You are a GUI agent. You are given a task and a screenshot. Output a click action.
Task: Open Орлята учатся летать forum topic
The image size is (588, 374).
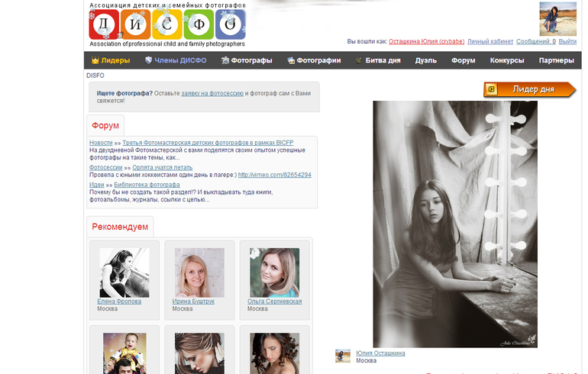tap(163, 167)
